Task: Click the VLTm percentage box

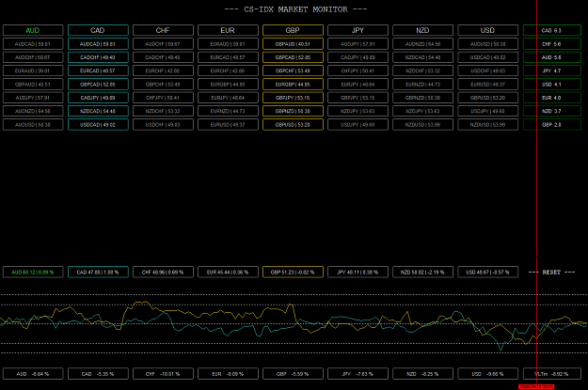Action: [552, 374]
